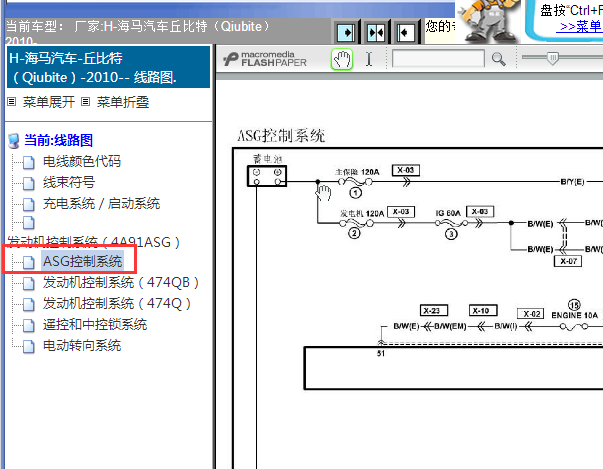This screenshot has height=469, width=603.
Task: Expand all menus with 菜单展开
Action: [x=48, y=102]
